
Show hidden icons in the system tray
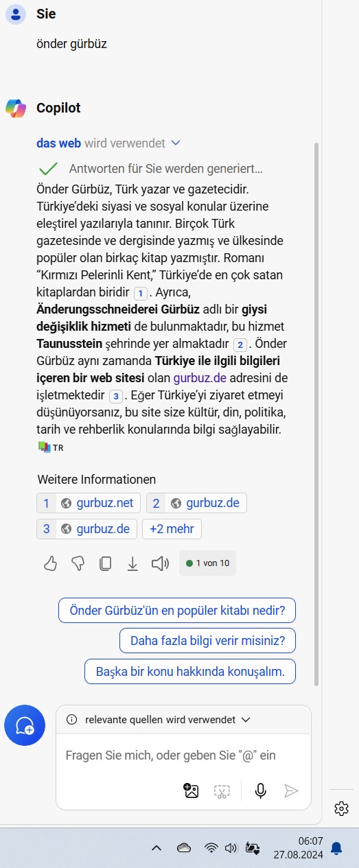pos(157,848)
